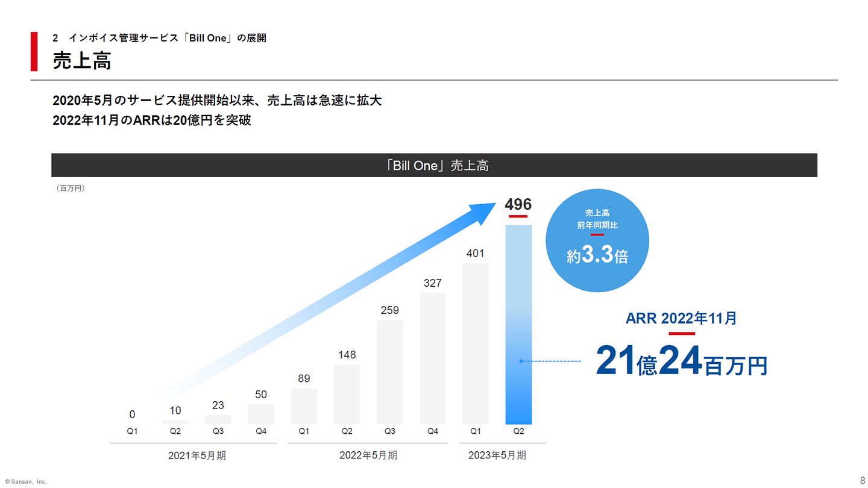
Task: Select the 2022年5月期 axis label
Action: point(368,455)
